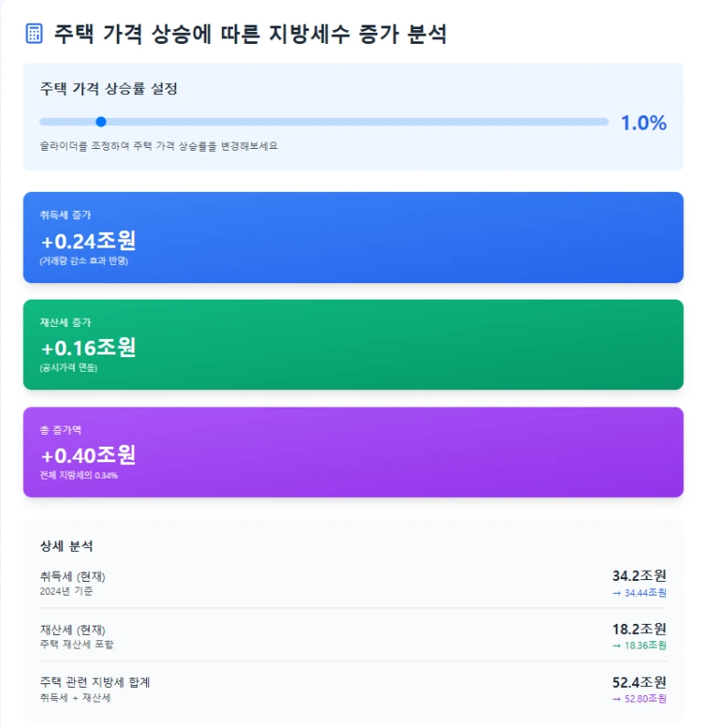706x728 pixels.
Task: Click the 취득세 (현재) row label
Action: pos(79,576)
